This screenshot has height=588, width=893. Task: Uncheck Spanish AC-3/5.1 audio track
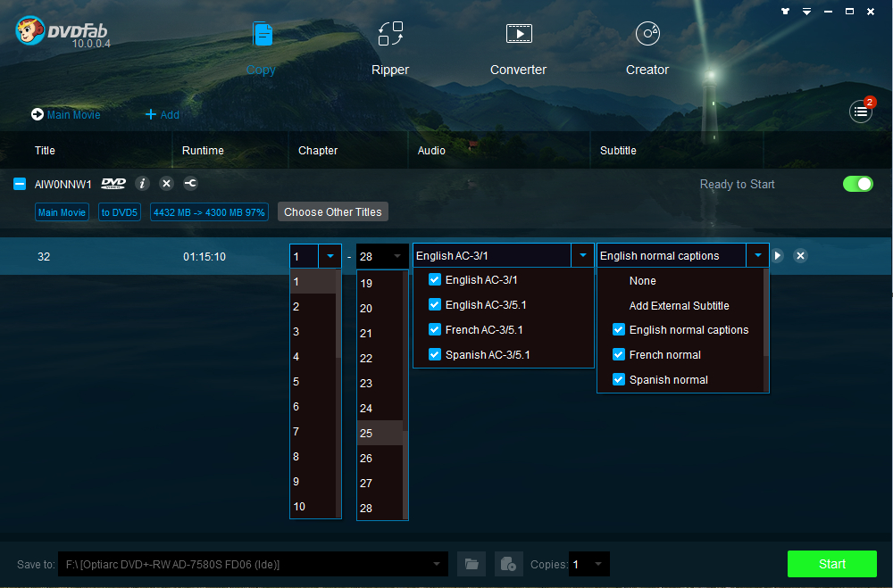(x=435, y=354)
